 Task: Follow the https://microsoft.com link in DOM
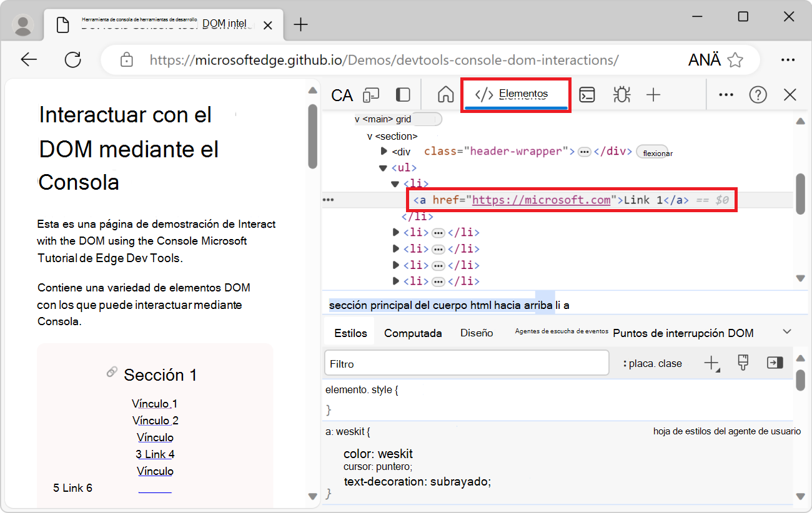(541, 200)
